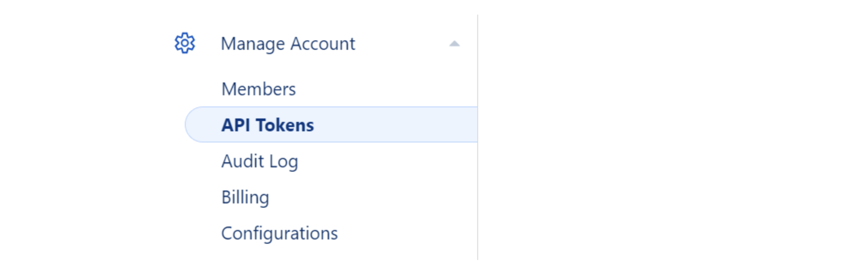Select the API Tokens menu item
This screenshot has height=278, width=868.
pyautogui.click(x=268, y=125)
